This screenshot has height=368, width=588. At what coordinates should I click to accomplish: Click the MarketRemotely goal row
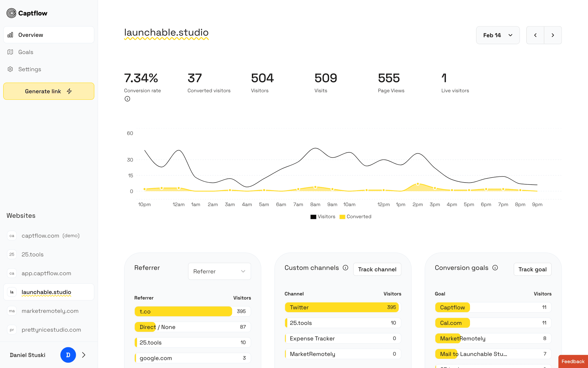493,338
